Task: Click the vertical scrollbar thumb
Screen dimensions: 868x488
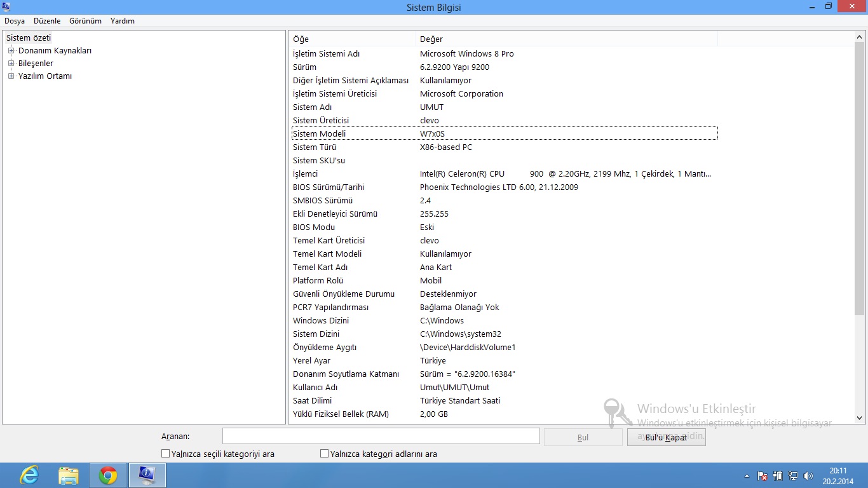Action: [x=860, y=180]
